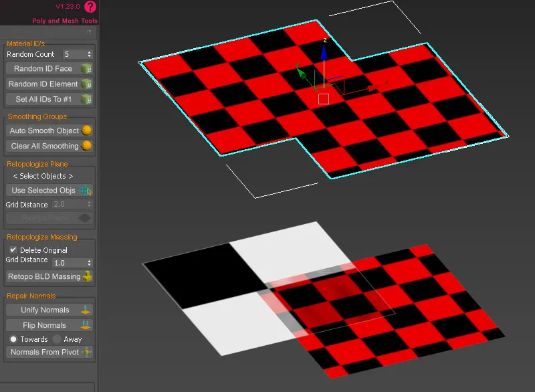The image size is (535, 392).
Task: Adjust the Random Count spinner arrows
Action: [90, 54]
